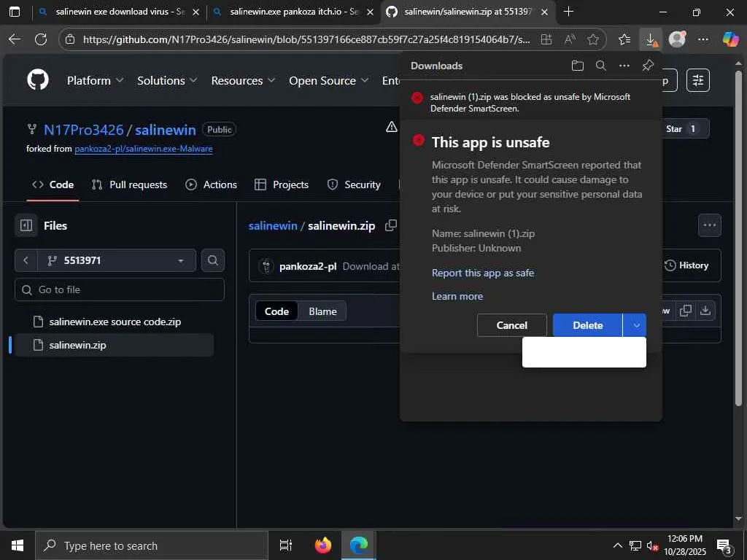Screen dimensions: 747x560
Task: Expand the Solutions menu
Action: tap(167, 80)
